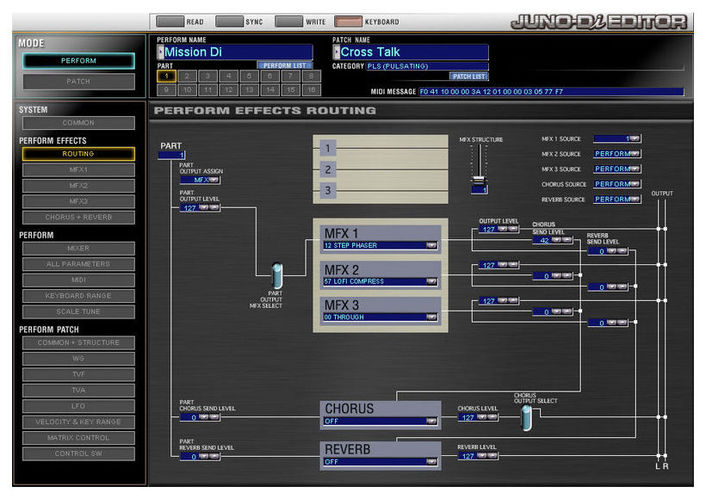706x499 pixels.
Task: Open the KEYBOARD RANGE page
Action: (79, 295)
